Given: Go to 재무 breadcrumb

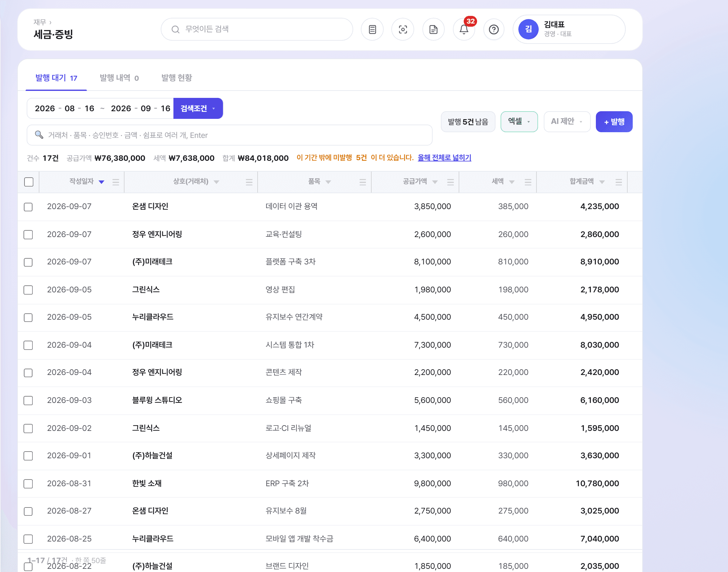Looking at the screenshot, I should click(x=40, y=22).
